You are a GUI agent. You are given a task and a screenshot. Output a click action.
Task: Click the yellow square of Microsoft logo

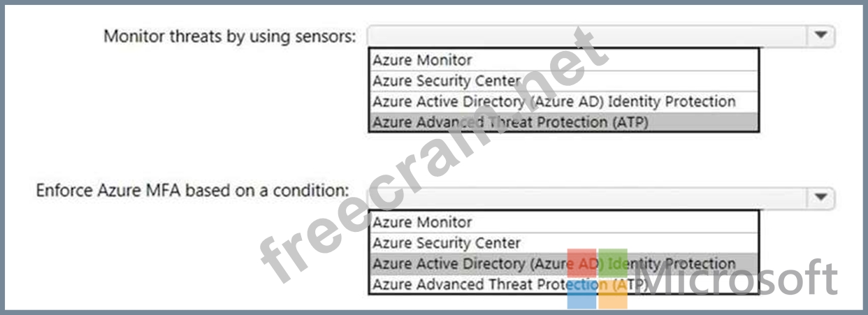coord(613,295)
